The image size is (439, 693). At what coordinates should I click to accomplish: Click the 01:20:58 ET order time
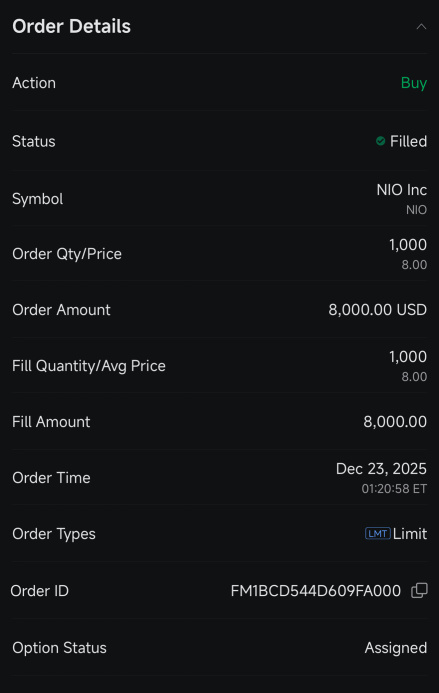[394, 488]
